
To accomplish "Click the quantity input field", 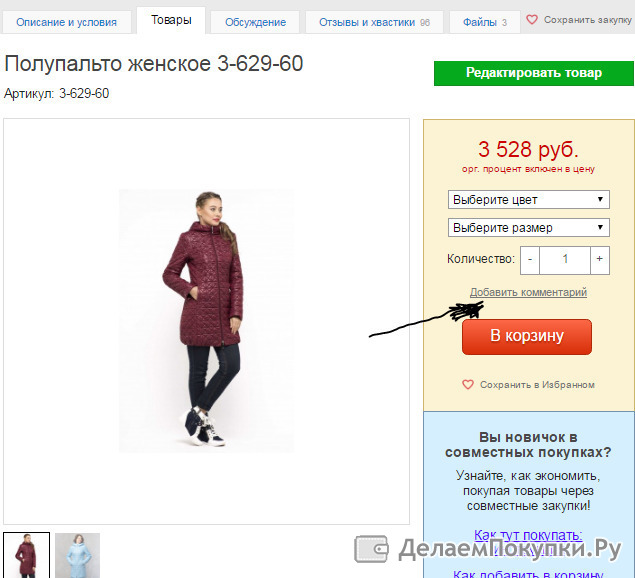I will click(565, 260).
